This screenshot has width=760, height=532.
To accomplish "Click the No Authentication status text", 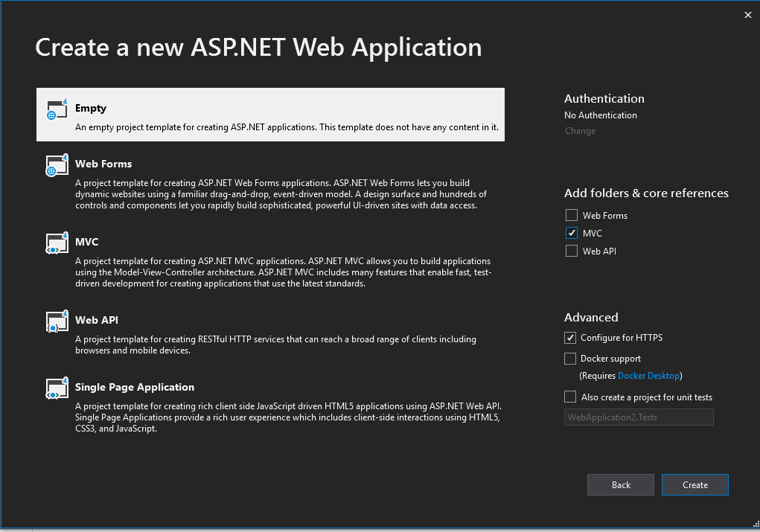I will 601,115.
